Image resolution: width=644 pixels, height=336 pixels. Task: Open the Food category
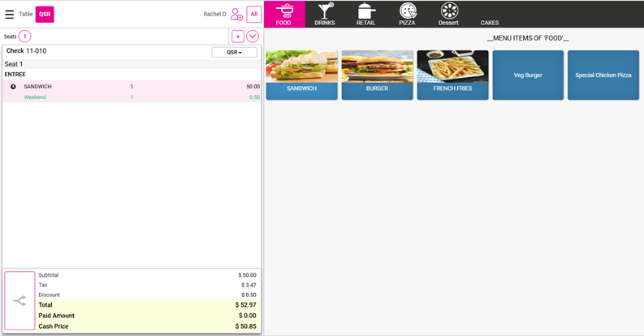(283, 14)
